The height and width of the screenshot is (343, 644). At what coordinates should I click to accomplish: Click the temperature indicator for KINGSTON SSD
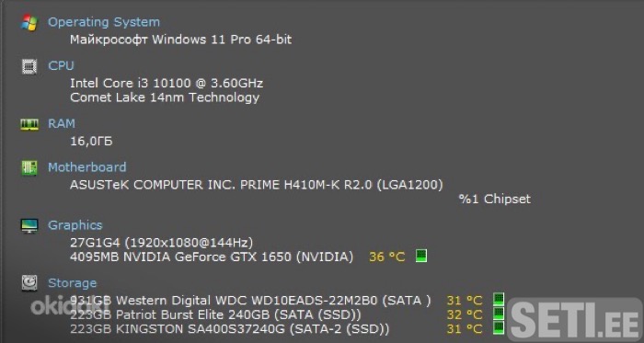click(x=499, y=327)
